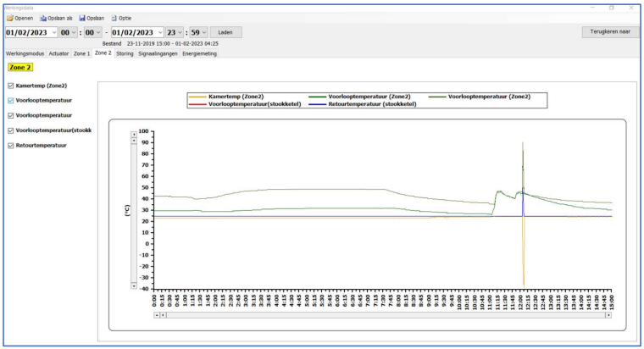
Task: Click the vertical axis scroll-down arrow
Action: tap(133, 285)
